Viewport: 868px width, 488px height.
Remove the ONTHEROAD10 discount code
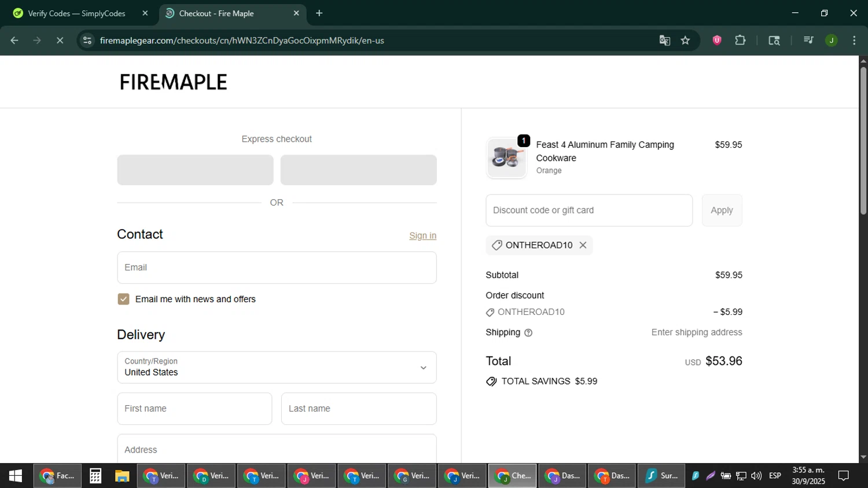point(583,245)
